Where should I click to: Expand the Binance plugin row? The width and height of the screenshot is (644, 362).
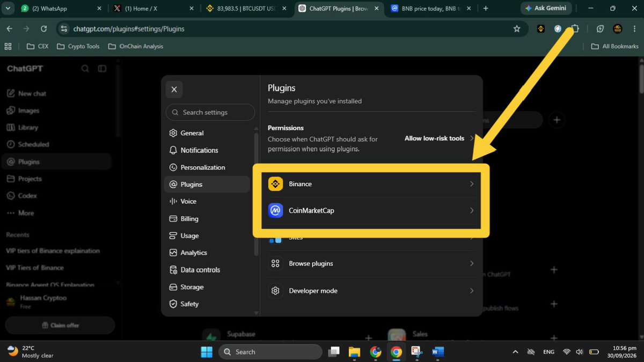(x=371, y=184)
